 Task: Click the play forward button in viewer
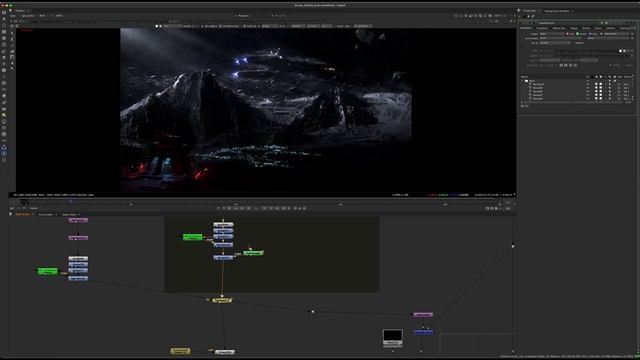(x=276, y=208)
